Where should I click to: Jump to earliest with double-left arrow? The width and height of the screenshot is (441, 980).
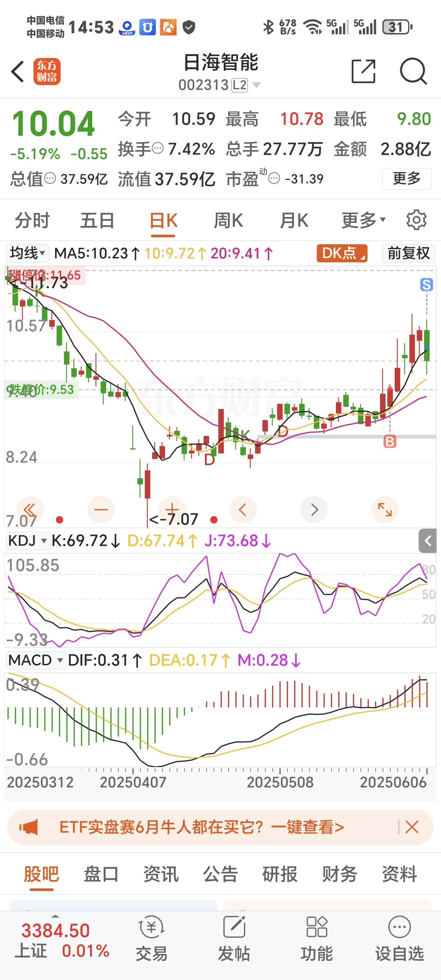30,509
